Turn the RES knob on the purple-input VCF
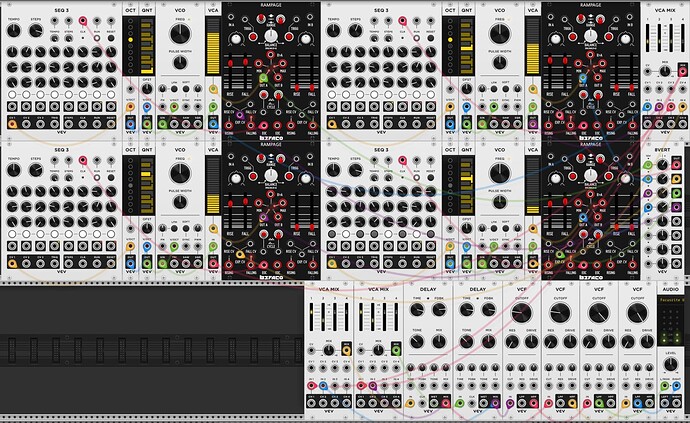Screen dimensions: 690x423 [512, 342]
